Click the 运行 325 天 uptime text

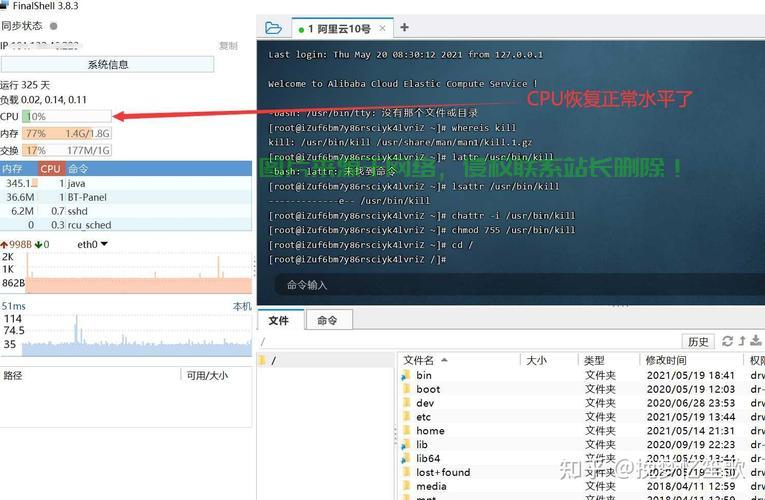click(x=25, y=85)
